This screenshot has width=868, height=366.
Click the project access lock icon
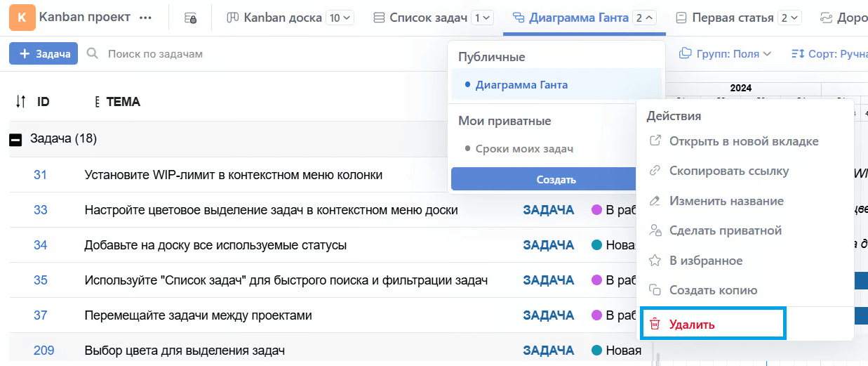click(x=190, y=18)
